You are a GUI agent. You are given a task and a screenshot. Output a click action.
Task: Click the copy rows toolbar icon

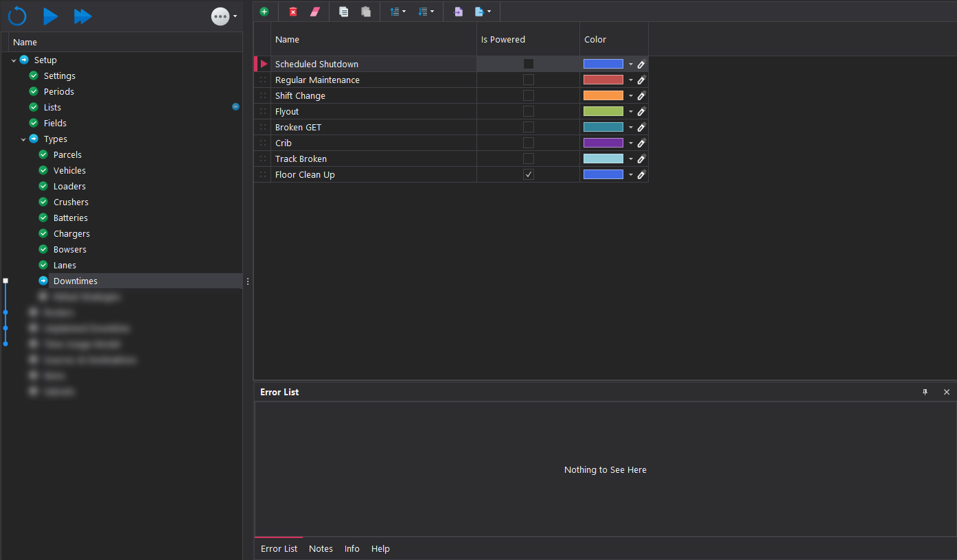pyautogui.click(x=343, y=12)
